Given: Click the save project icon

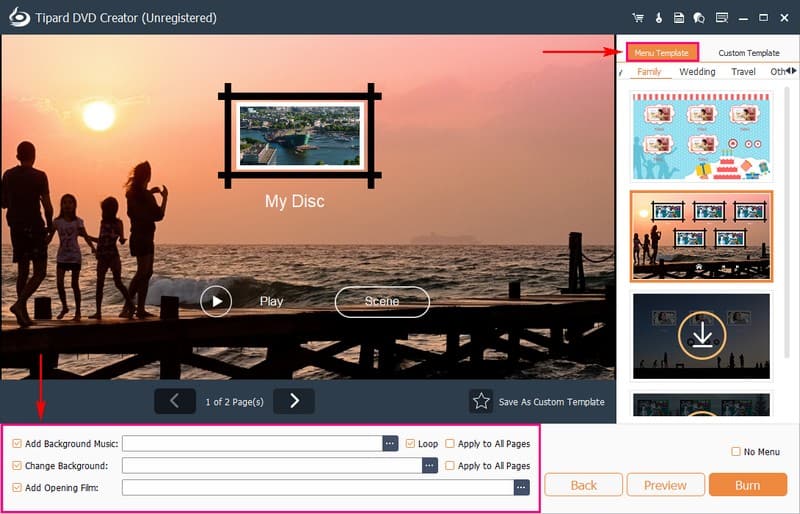Looking at the screenshot, I should tap(679, 18).
